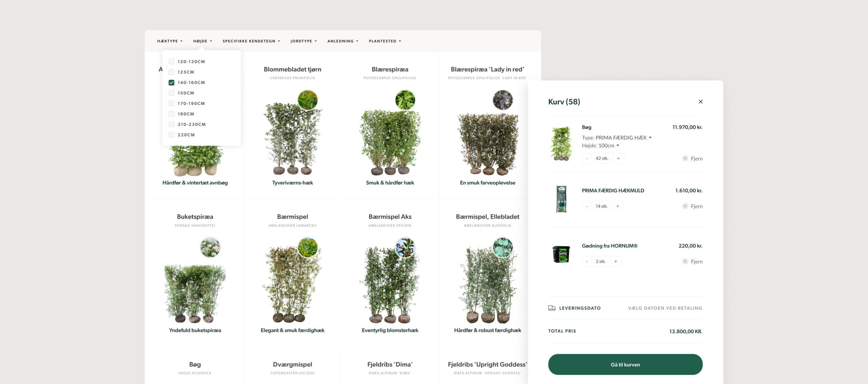This screenshot has height=384, width=868.
Task: Click the Blærespiræa leaf closeup circle
Action: click(405, 100)
